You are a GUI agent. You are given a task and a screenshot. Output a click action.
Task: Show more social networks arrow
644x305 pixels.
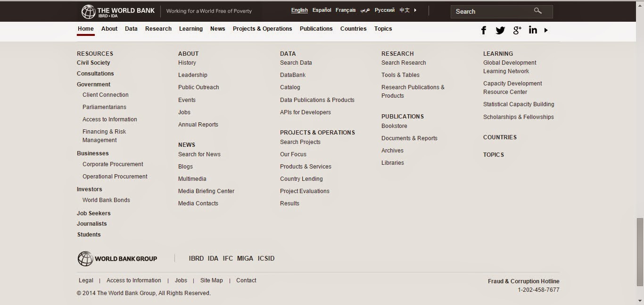tap(546, 30)
